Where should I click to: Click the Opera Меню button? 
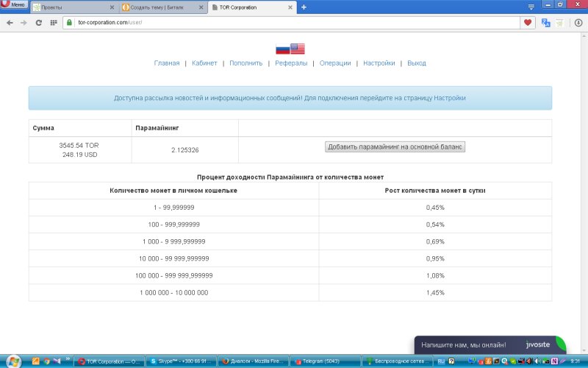coord(14,4)
